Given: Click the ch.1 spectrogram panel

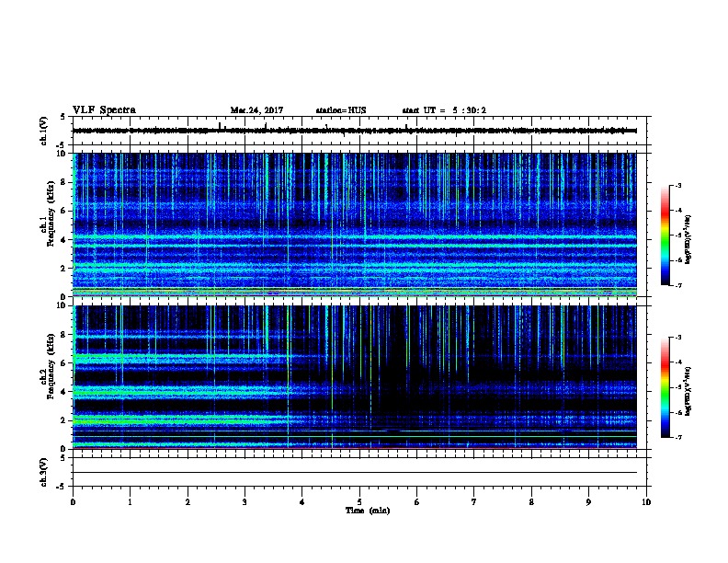Looking at the screenshot, I should pyautogui.click(x=355, y=224).
